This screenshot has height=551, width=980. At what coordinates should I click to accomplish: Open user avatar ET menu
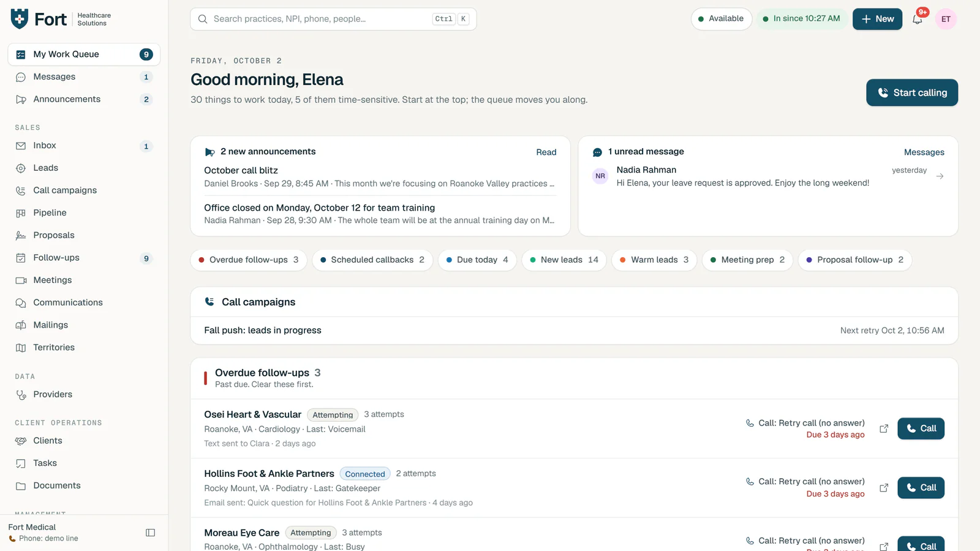946,19
